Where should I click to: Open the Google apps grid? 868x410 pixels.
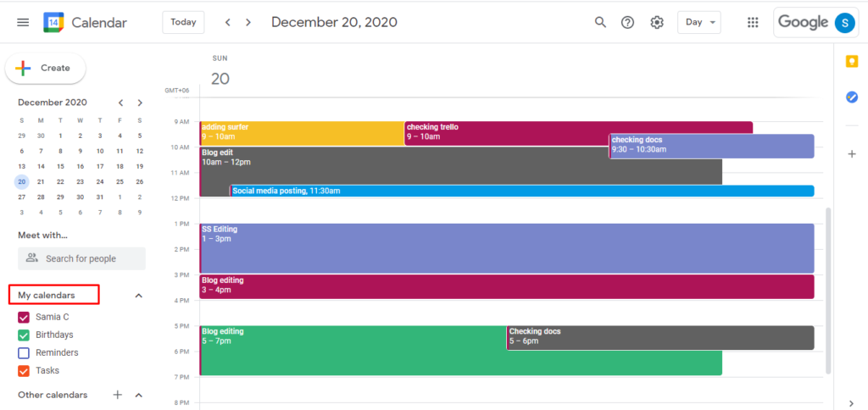tap(753, 22)
